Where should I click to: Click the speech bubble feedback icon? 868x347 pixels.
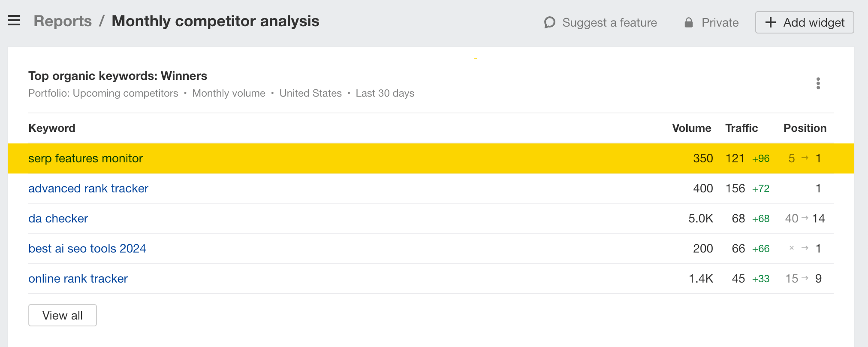(x=549, y=22)
